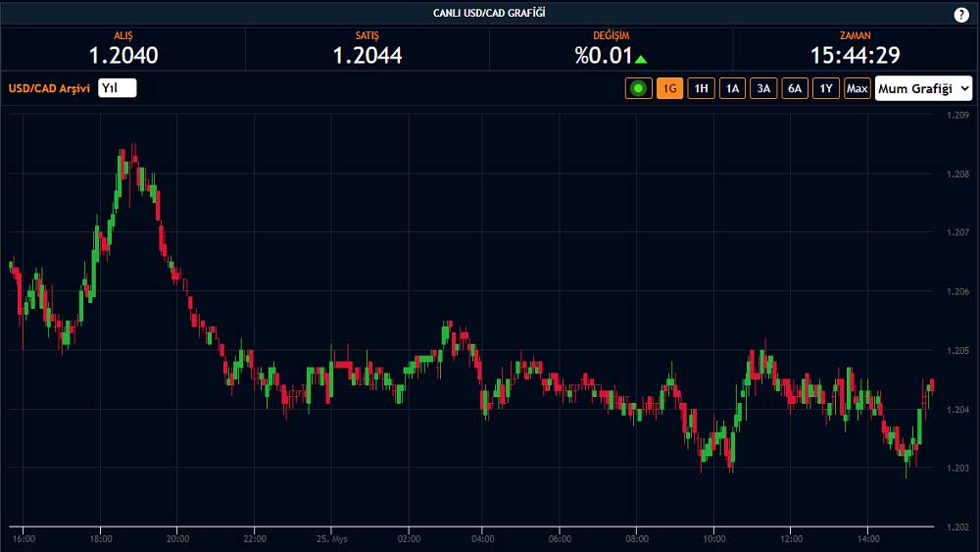Click the 14:00 time axis label
Image resolution: width=980 pixels, height=552 pixels.
coord(868,538)
